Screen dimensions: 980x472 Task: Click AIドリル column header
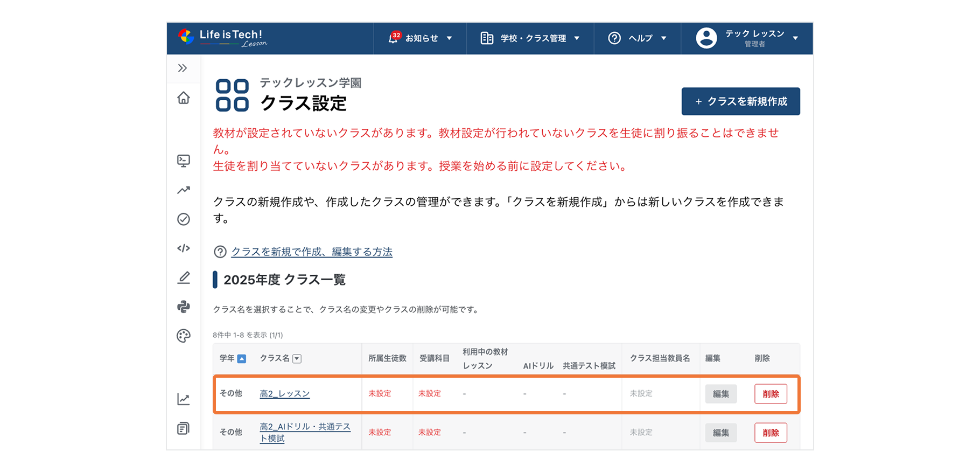pyautogui.click(x=538, y=366)
